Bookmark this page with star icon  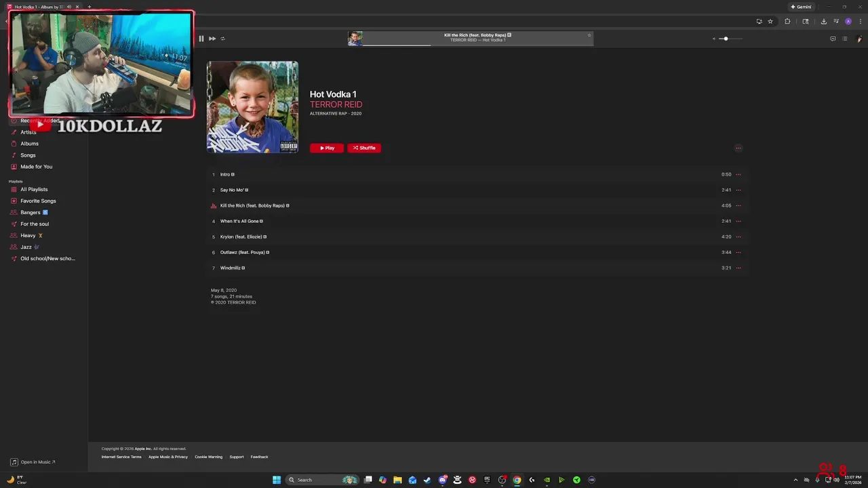770,21
